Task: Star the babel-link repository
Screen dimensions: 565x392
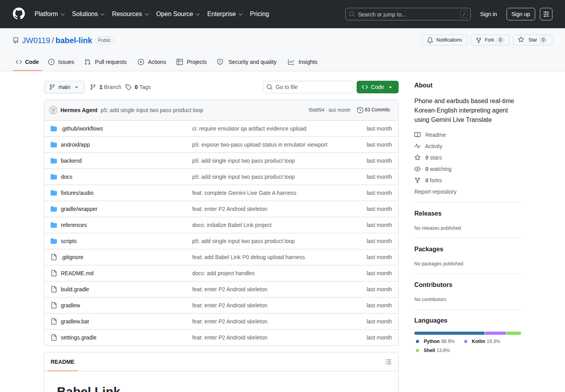Action: (532, 40)
